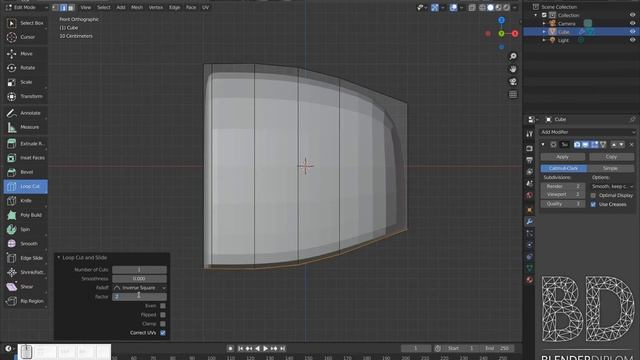The image size is (640, 360).
Task: Hide the Light object in outliner
Action: click(x=632, y=40)
